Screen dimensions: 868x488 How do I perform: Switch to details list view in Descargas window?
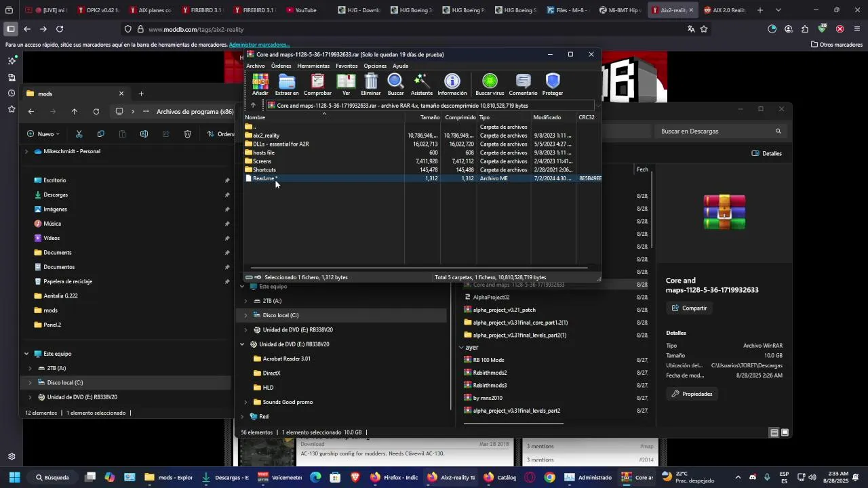tap(774, 432)
